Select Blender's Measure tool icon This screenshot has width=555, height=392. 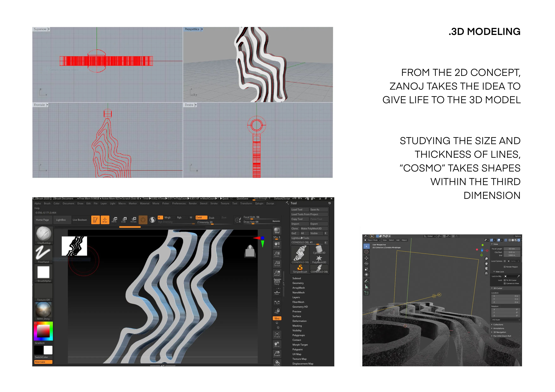[366, 287]
